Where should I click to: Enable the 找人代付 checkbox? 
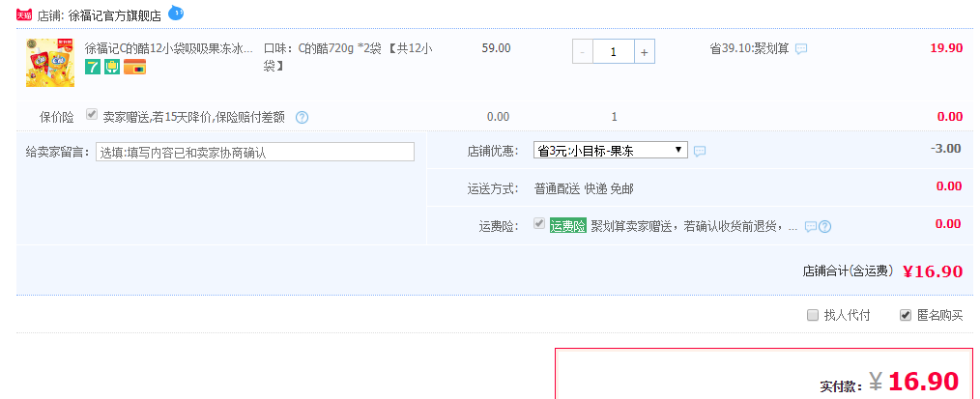(x=813, y=315)
